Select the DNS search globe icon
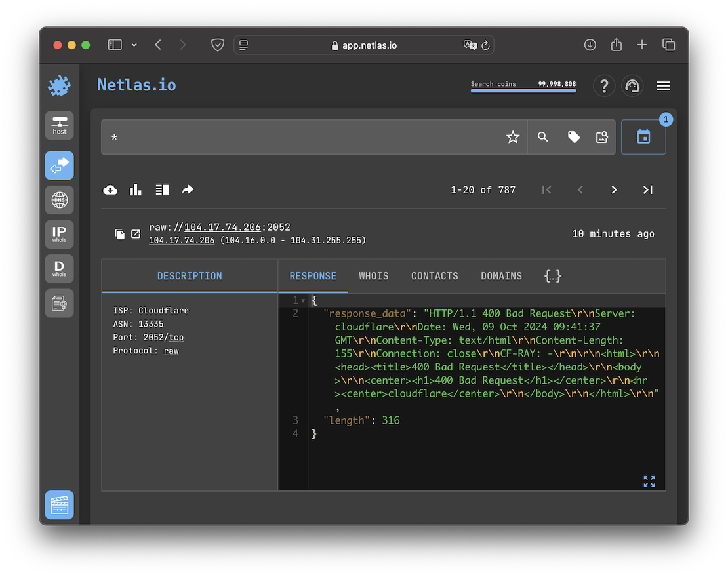The height and width of the screenshot is (577, 728). pos(60,199)
